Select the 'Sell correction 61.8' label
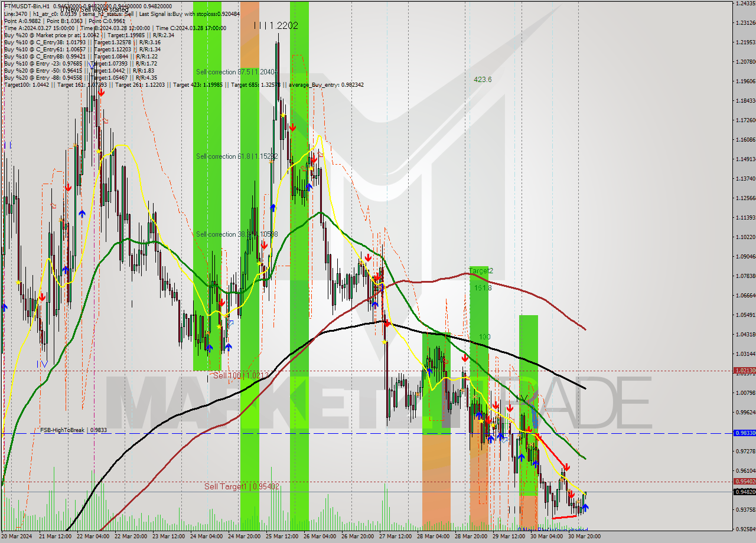The height and width of the screenshot is (543, 756). tap(236, 156)
